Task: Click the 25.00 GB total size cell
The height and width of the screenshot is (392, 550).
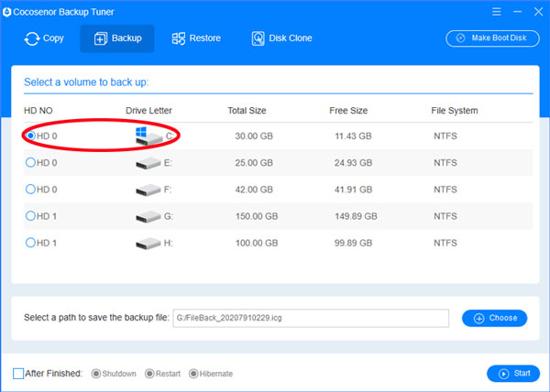Action: (254, 162)
